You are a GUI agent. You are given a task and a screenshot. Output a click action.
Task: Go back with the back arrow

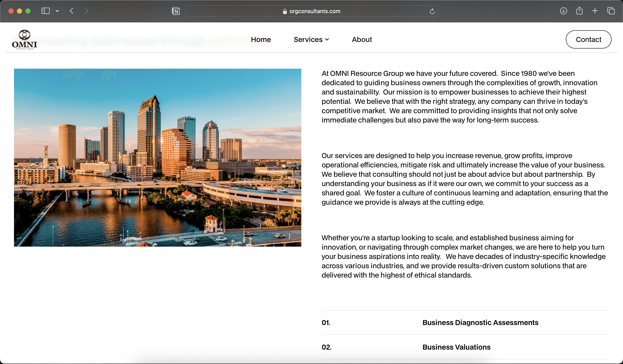[x=72, y=11]
